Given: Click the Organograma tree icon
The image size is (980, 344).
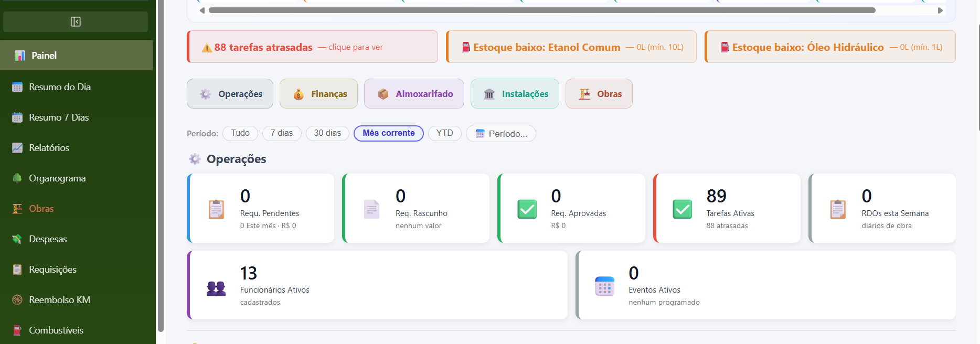Looking at the screenshot, I should tap(17, 178).
